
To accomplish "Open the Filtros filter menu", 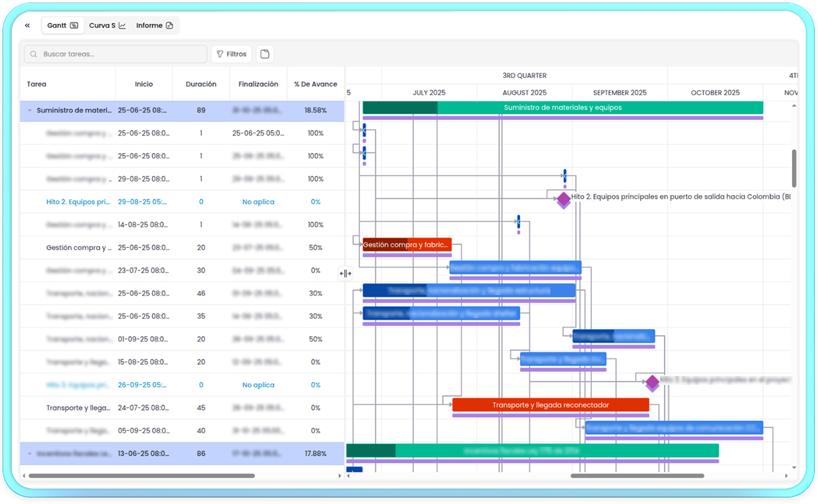I will click(x=231, y=54).
